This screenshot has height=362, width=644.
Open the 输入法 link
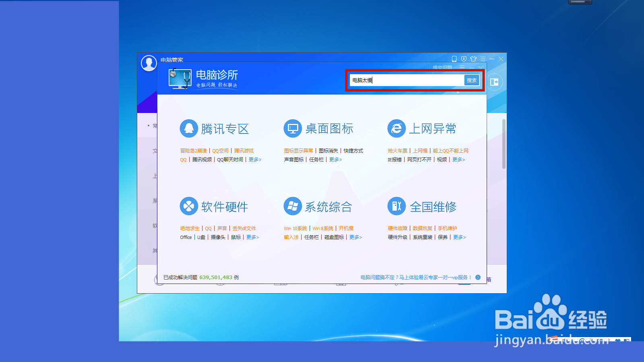(291, 237)
